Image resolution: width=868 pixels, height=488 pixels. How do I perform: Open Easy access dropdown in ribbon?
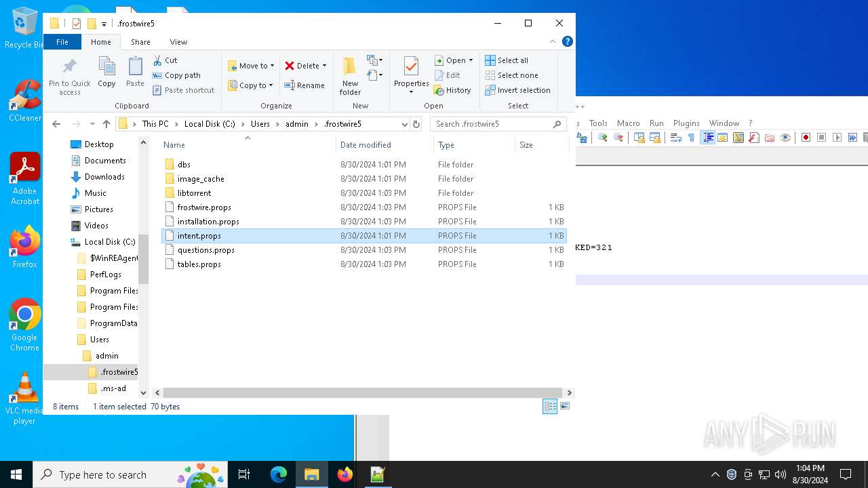point(375,75)
